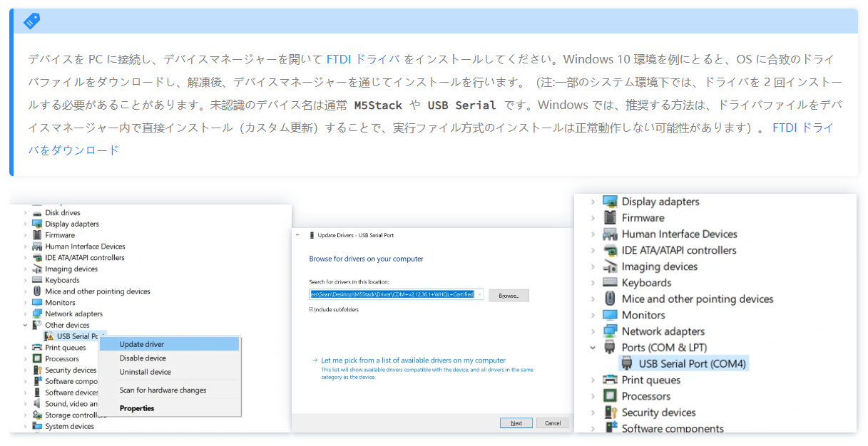Click the driver location path input field
The width and height of the screenshot is (868, 446).
coord(396,294)
